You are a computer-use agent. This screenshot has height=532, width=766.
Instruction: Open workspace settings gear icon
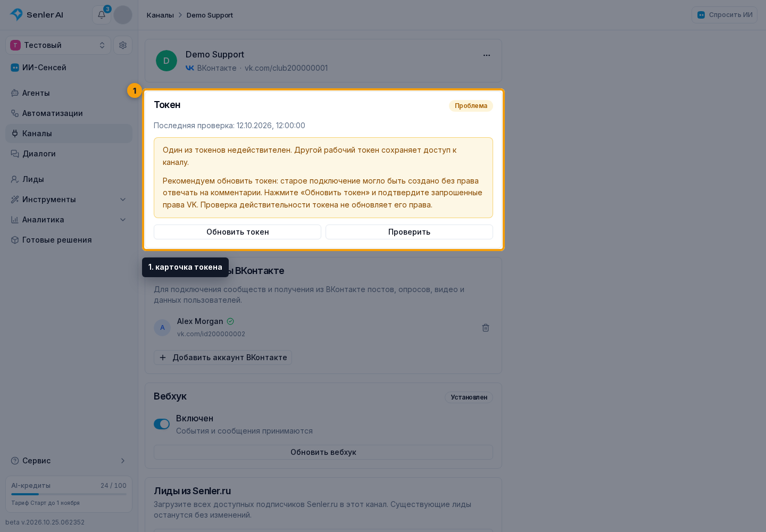coord(123,45)
